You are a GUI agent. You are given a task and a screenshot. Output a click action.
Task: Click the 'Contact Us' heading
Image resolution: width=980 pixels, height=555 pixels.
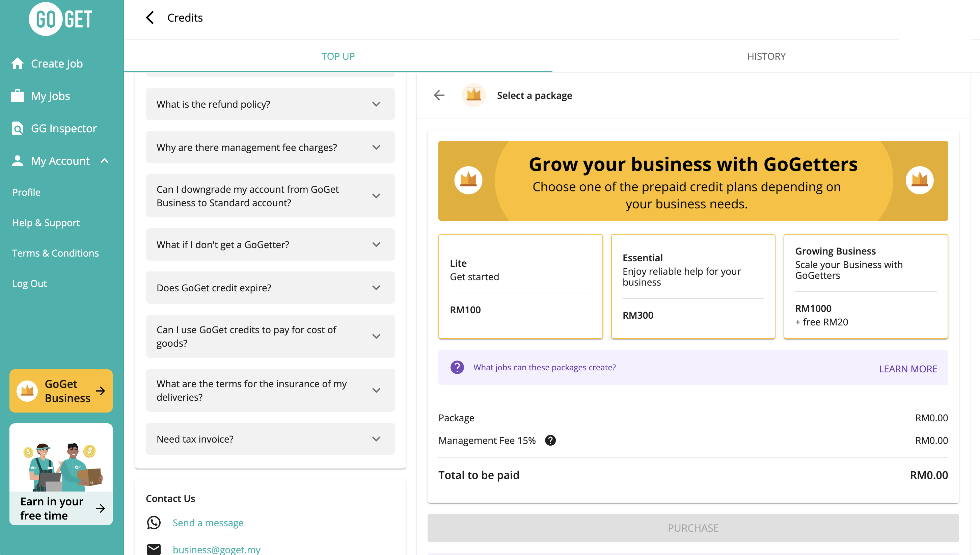point(170,499)
